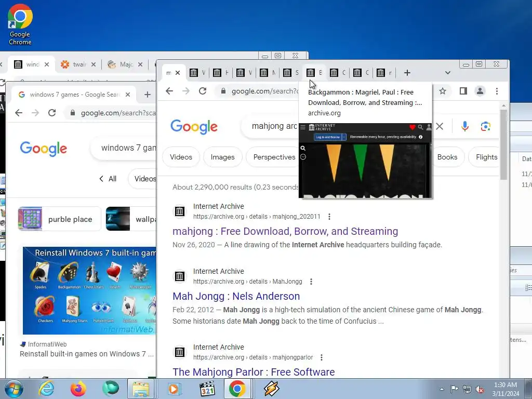Reload the mahjong search page
The image size is (532, 399).
tap(203, 91)
